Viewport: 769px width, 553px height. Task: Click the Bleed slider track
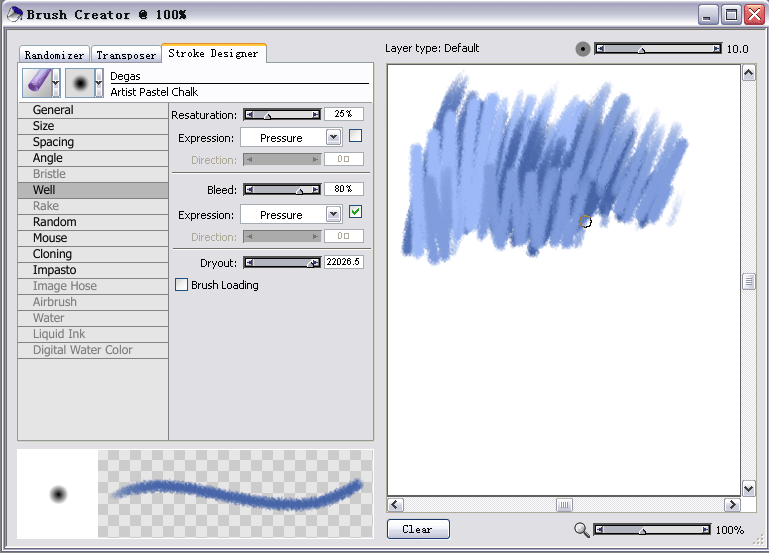pos(282,190)
